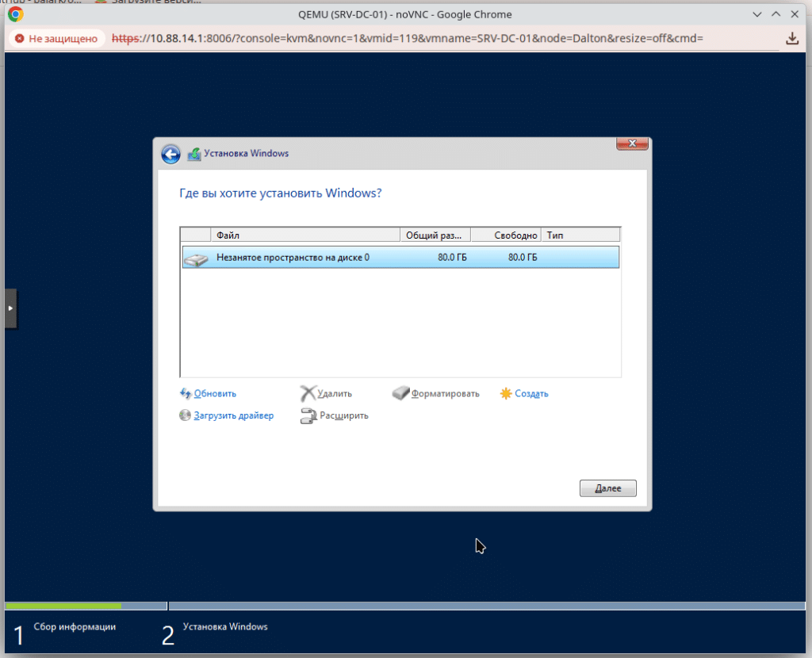Screen dimensions: 812x658
Task: Click the Свободно column header
Action: click(x=506, y=235)
